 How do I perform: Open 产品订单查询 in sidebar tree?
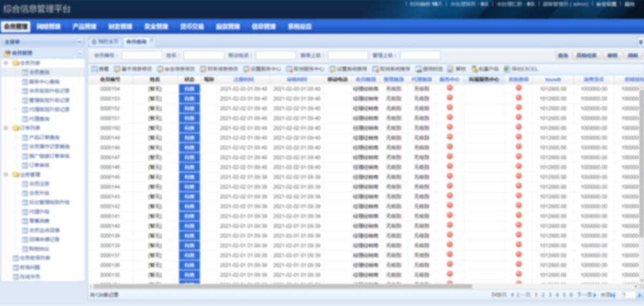(x=45, y=137)
